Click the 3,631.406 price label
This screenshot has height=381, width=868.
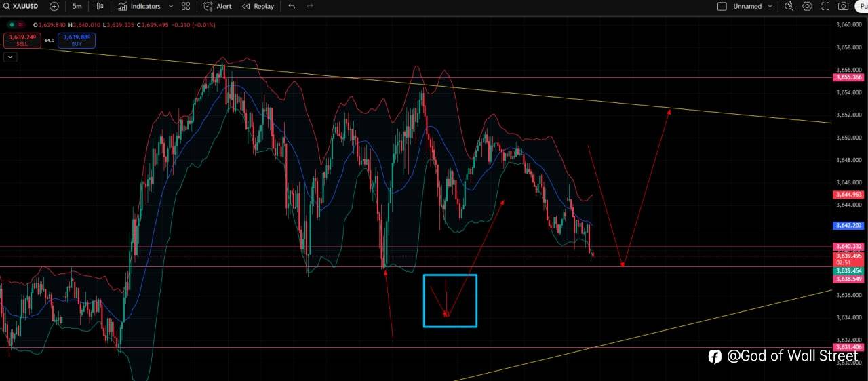tap(848, 347)
